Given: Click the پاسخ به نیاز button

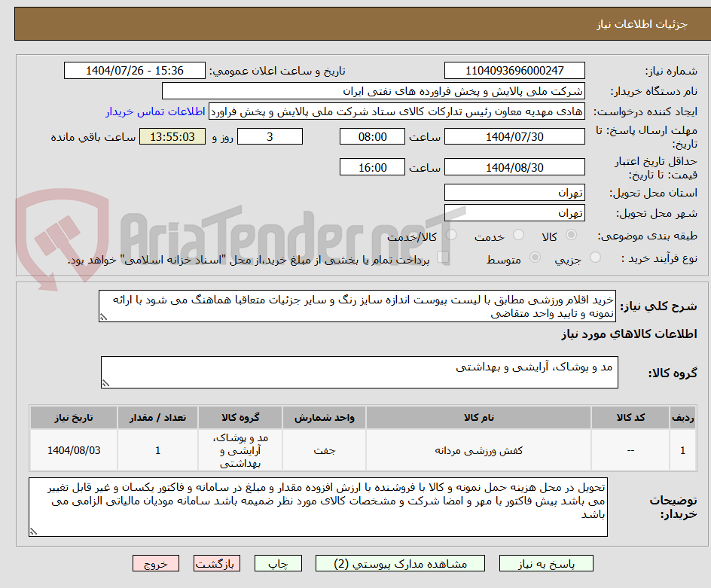Looking at the screenshot, I should pyautogui.click(x=545, y=563).
